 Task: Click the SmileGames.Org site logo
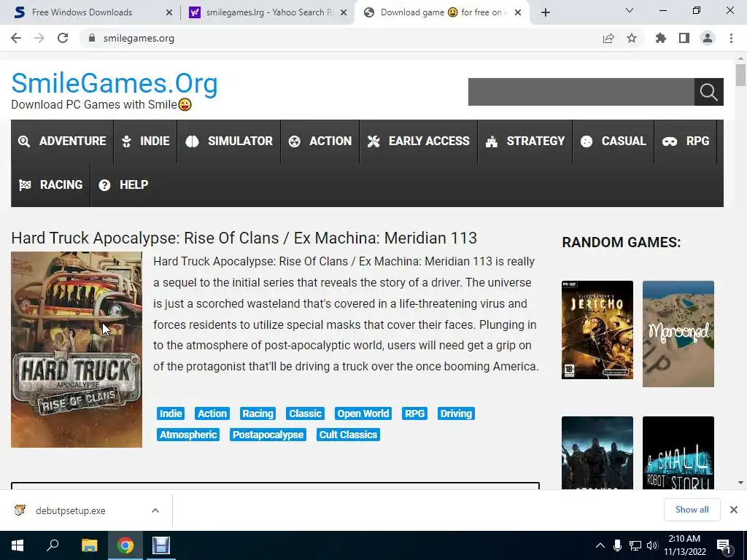tap(115, 83)
